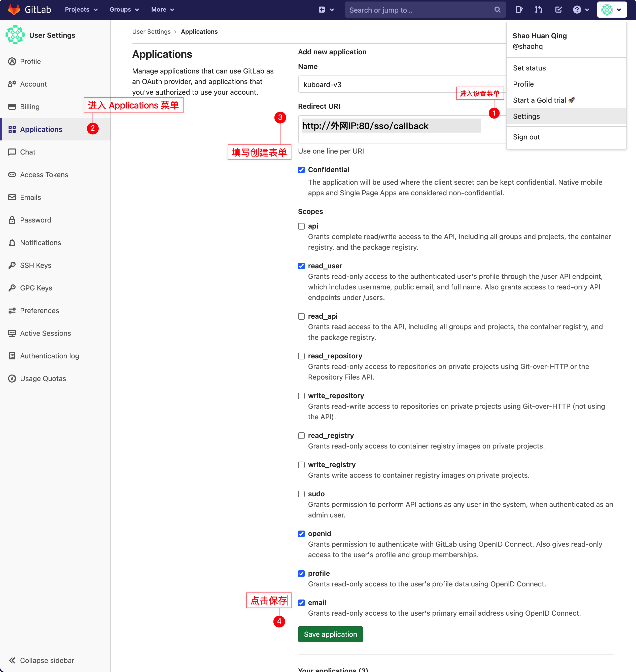Click the to-do list icon in navbar
Image resolution: width=636 pixels, height=672 pixels.
click(558, 10)
